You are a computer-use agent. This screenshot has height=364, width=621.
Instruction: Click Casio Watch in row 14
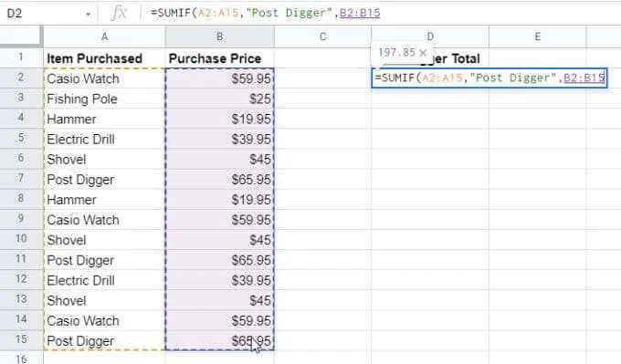pos(104,320)
